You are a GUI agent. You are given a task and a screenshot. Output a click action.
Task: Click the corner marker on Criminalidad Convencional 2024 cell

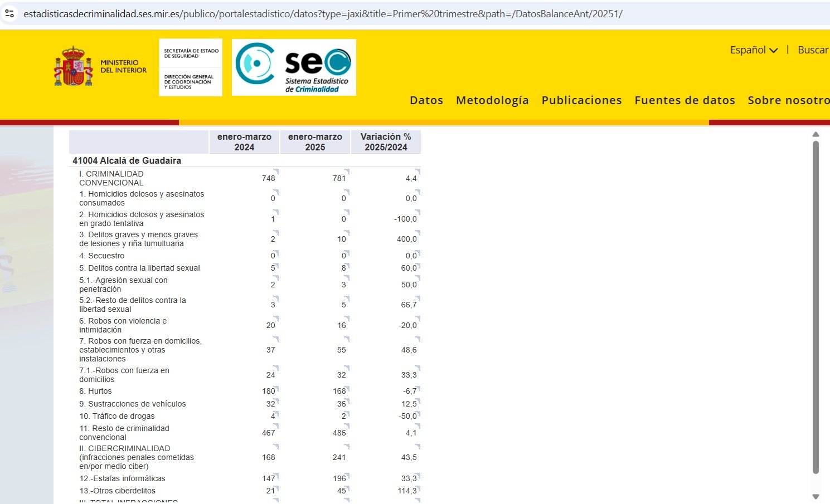(x=276, y=171)
